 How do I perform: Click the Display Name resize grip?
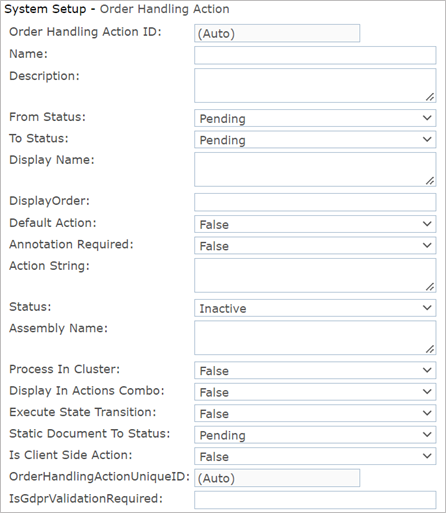430,181
